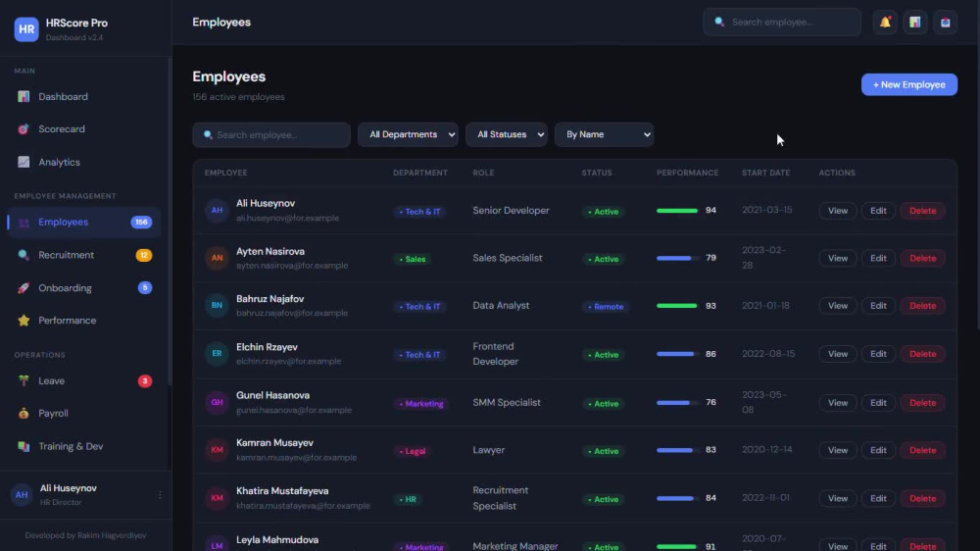Viewport: 980px width, 551px height.
Task: Click the + New Employee button
Action: (x=909, y=85)
